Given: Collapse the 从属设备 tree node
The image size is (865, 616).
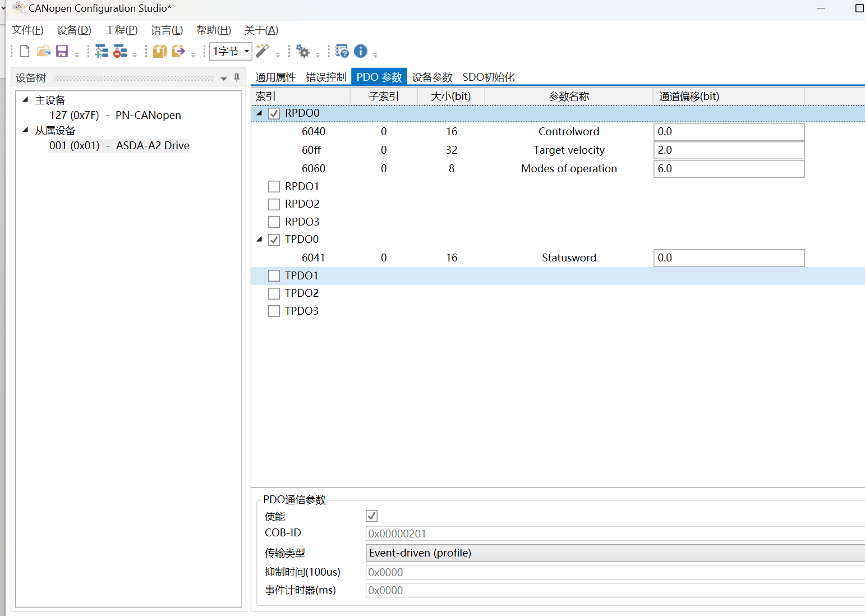Looking at the screenshot, I should 25,130.
